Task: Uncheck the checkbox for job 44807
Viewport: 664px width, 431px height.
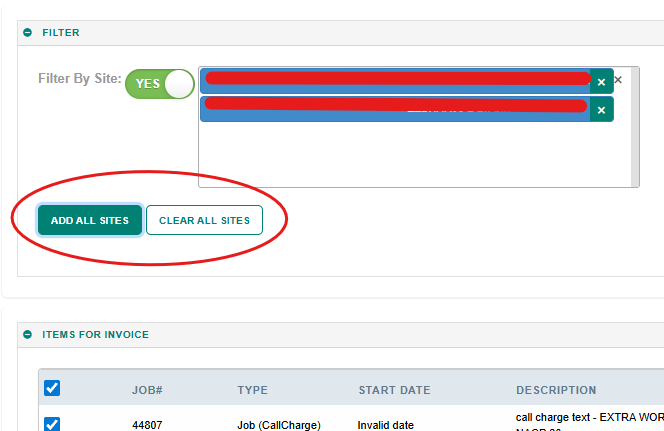Action: (x=52, y=424)
